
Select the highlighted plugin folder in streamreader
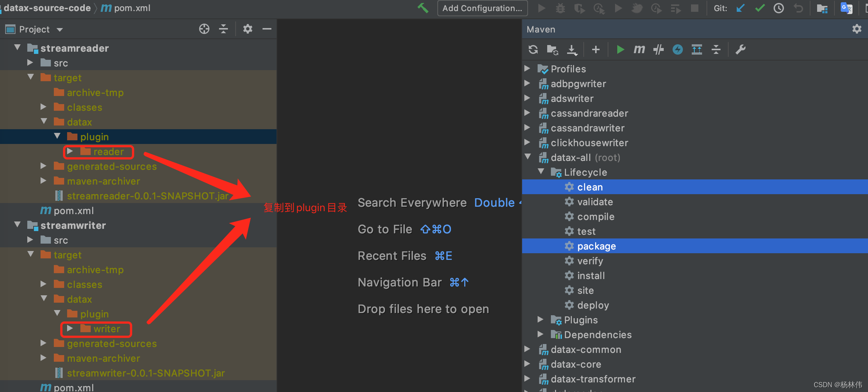click(138, 137)
